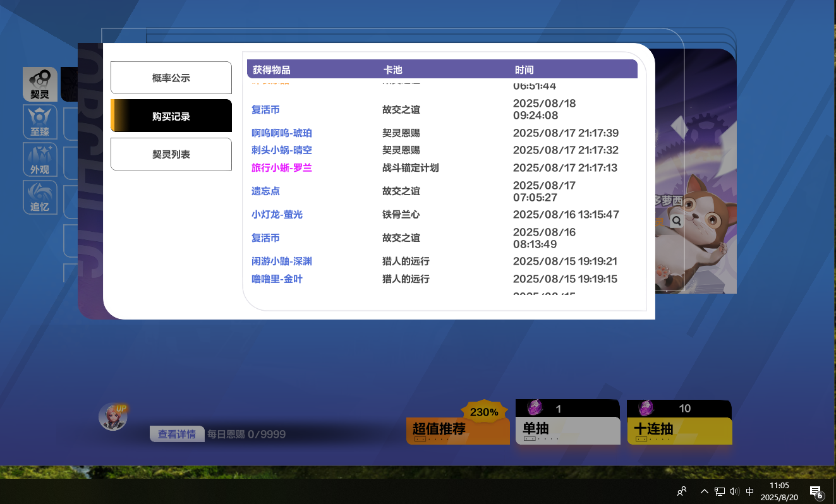The width and height of the screenshot is (836, 504).
Task: Click the 复活币 entry dated 2025/08/16
Action: pyautogui.click(x=265, y=237)
